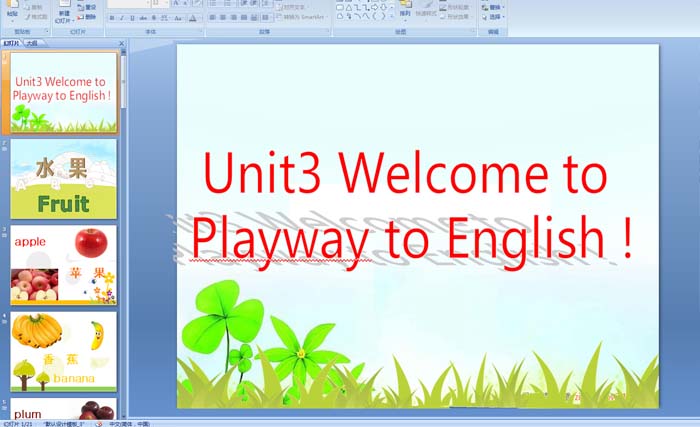Open the Font name combo box
This screenshot has width=700, height=427.
[129, 3]
